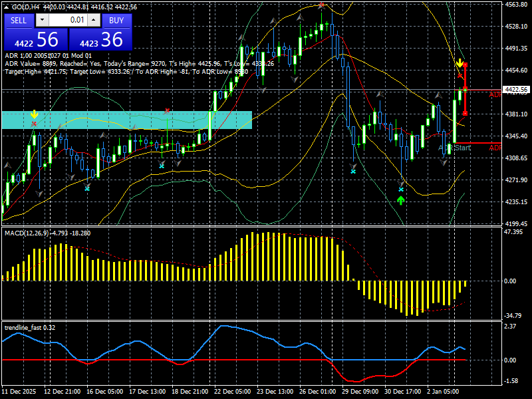Click price scale value 4381.10
Viewport: 532px width, 399px height.
click(517, 114)
